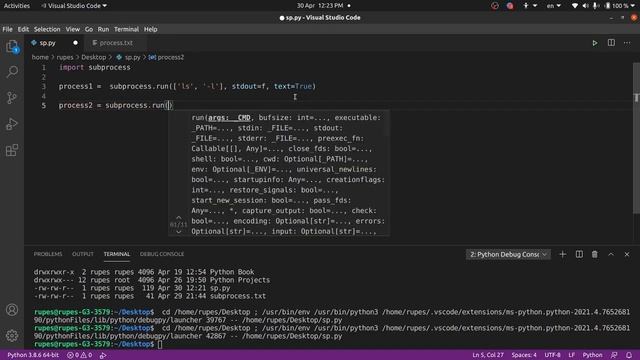
Task: Open the Run menu
Action: pyautogui.click(x=103, y=29)
